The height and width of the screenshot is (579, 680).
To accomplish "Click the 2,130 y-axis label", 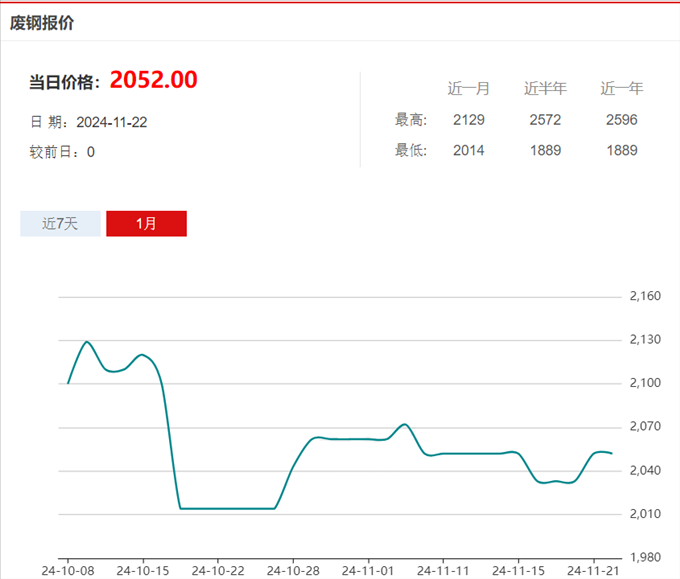I will tap(645, 339).
